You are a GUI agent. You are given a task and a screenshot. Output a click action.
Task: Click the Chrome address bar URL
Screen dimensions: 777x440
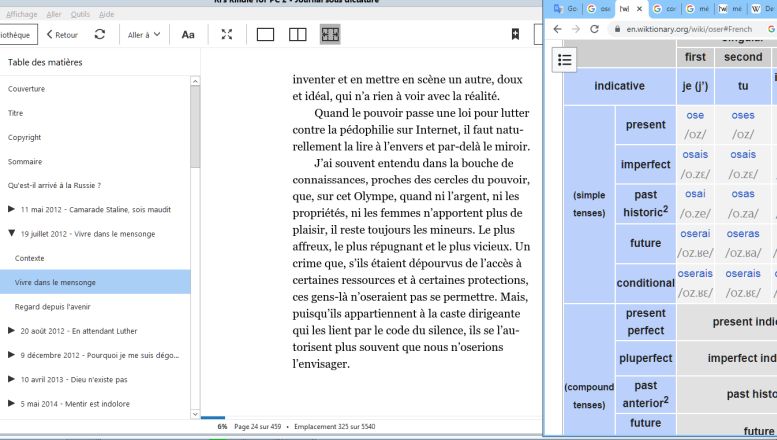[689, 29]
